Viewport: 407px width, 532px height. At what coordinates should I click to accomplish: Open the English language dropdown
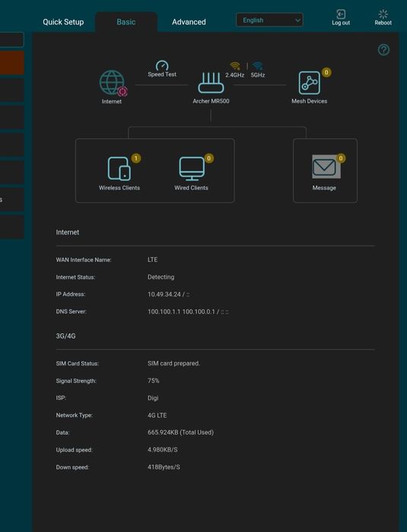pos(269,20)
